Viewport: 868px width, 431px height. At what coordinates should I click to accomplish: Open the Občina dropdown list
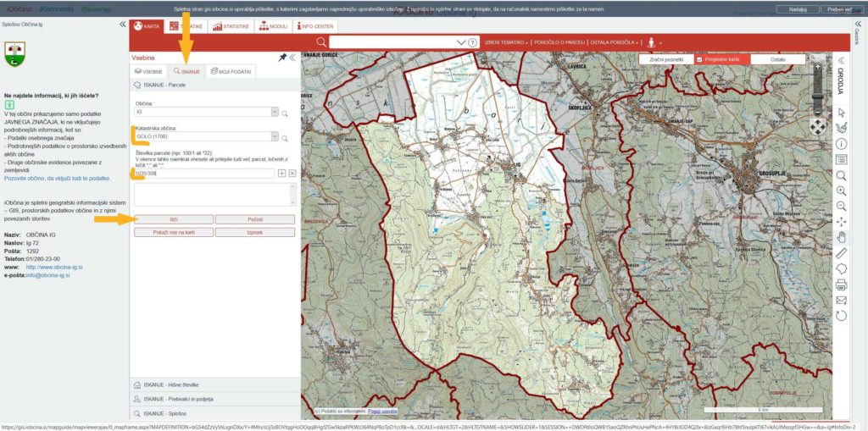tap(274, 112)
